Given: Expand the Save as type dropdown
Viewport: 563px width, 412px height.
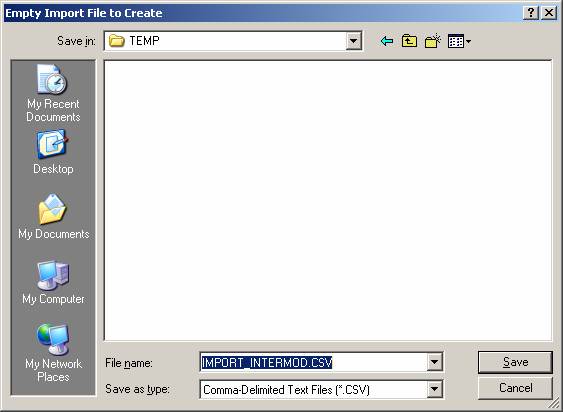Looking at the screenshot, I should (434, 389).
